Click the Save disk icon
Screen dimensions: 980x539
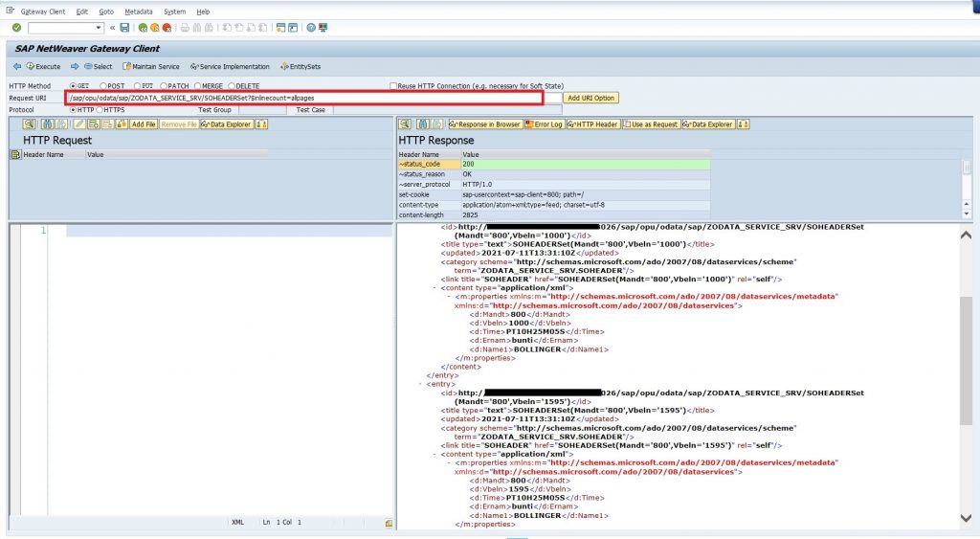click(125, 28)
